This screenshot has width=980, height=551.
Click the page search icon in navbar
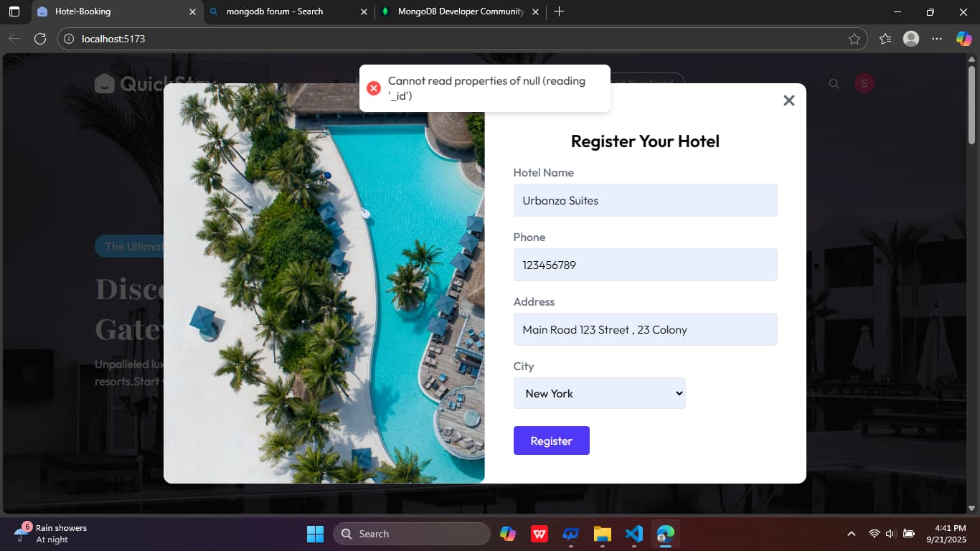[x=834, y=84]
